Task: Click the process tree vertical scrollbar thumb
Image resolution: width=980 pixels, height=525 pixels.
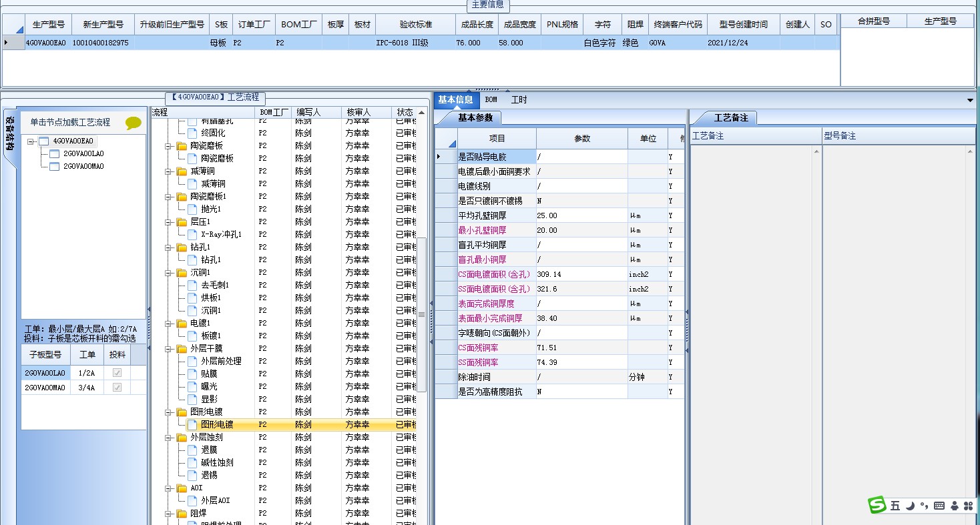Action: coord(422,314)
